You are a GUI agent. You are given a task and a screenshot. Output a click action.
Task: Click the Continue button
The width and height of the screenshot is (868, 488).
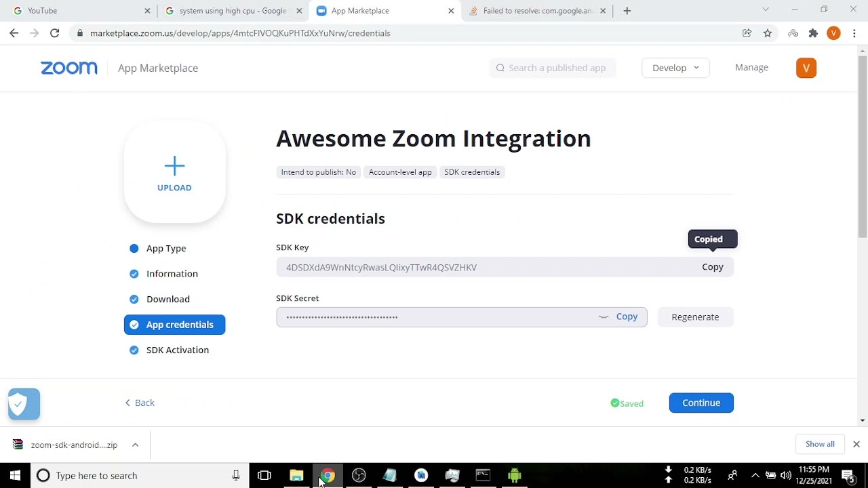(701, 403)
